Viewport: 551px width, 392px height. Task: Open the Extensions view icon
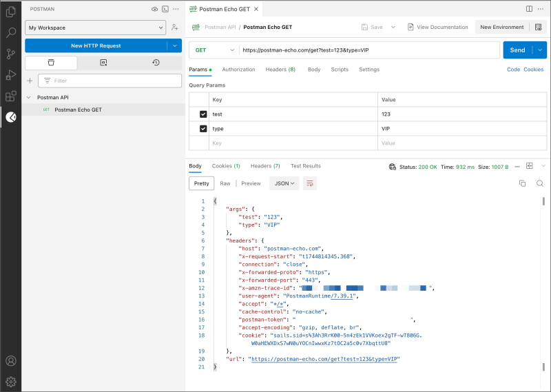click(x=10, y=96)
